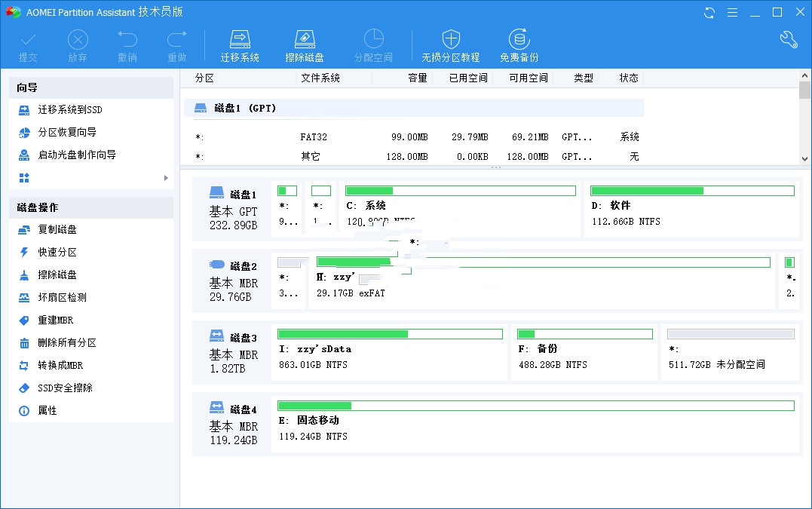The image size is (812, 509).
Task: Open 启动光盘制作向导 in sidebar
Action: tap(77, 155)
